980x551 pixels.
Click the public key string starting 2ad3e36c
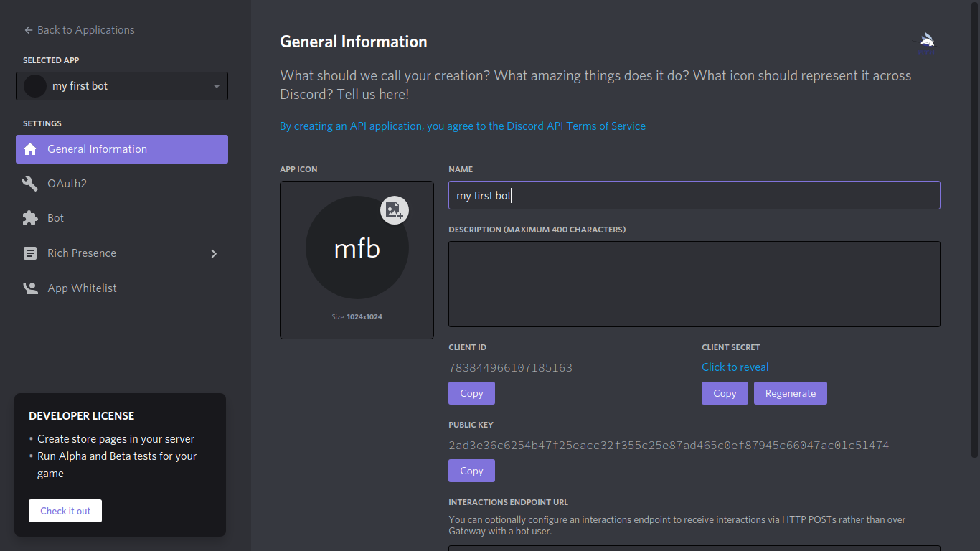(x=669, y=446)
